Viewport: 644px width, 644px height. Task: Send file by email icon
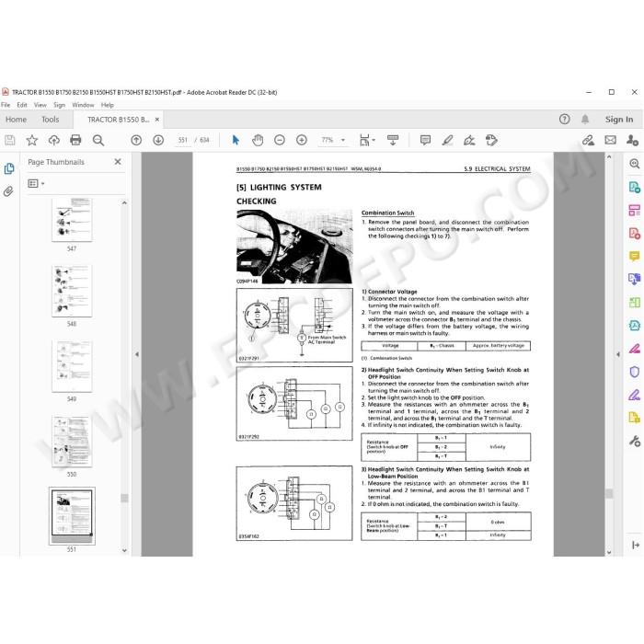610,141
